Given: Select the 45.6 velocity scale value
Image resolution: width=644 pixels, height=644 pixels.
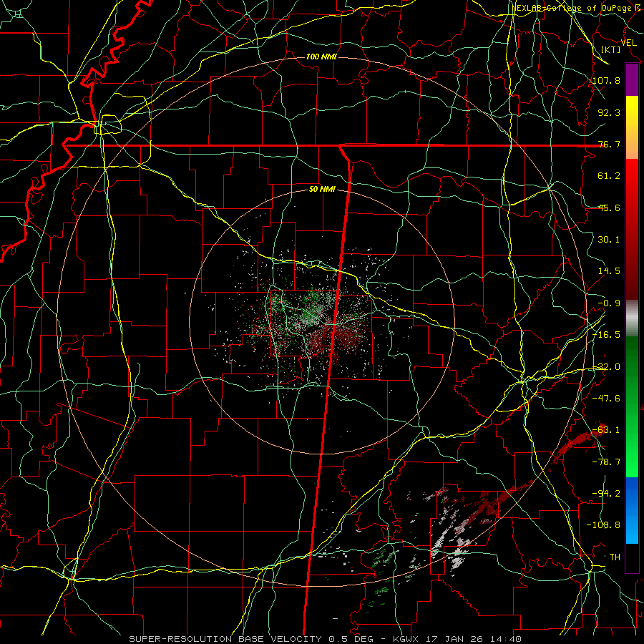Looking at the screenshot, I should [609, 208].
